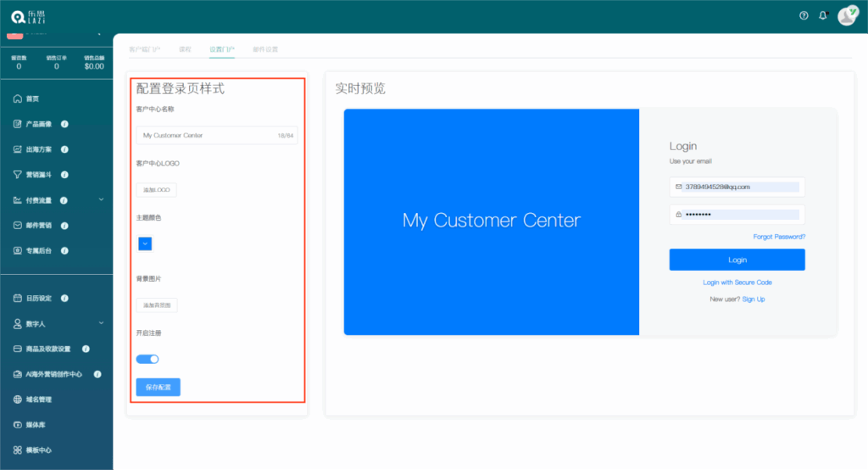Open the 主题颜色 color picker dropdown
Image resolution: width=868 pixels, height=470 pixels.
145,243
